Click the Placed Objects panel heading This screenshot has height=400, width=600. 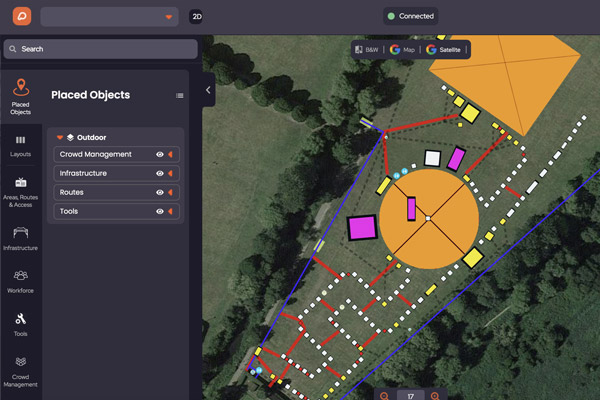pyautogui.click(x=91, y=95)
